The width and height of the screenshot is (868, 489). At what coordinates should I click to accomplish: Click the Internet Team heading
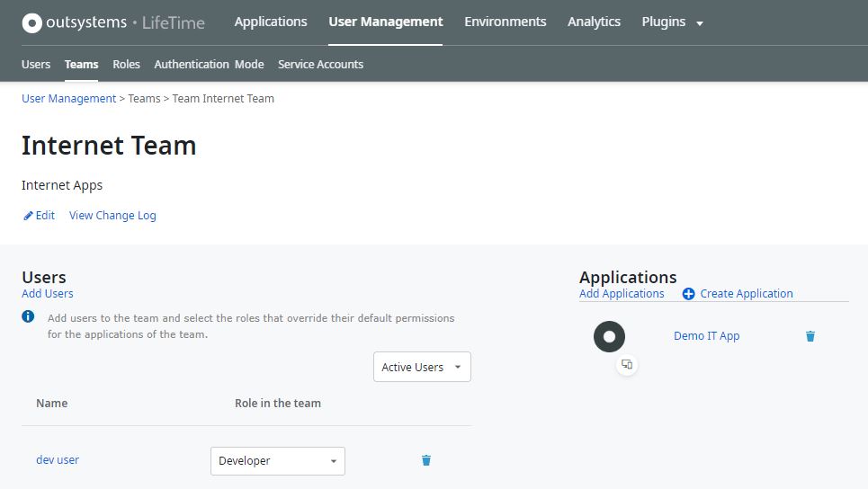tap(109, 146)
